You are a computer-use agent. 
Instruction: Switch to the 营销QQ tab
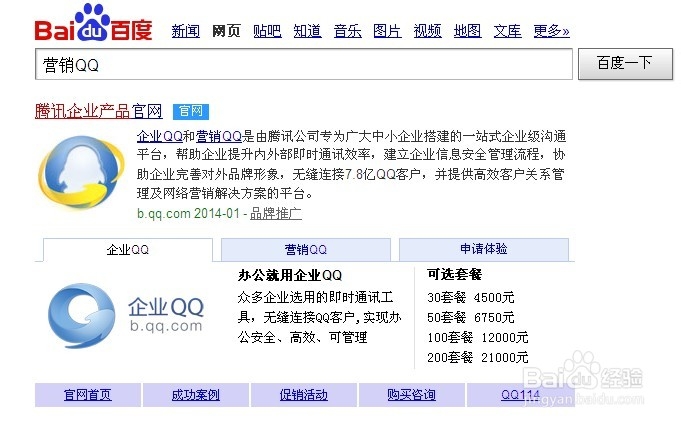pyautogui.click(x=306, y=250)
